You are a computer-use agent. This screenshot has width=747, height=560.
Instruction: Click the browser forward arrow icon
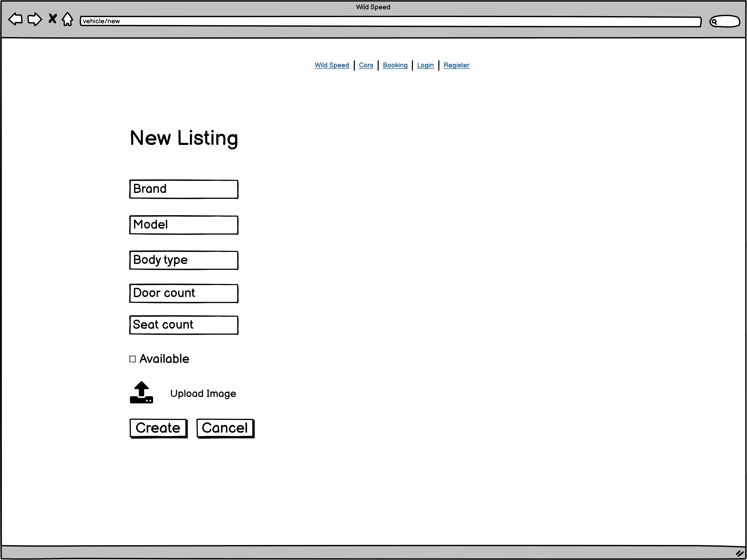pyautogui.click(x=34, y=19)
